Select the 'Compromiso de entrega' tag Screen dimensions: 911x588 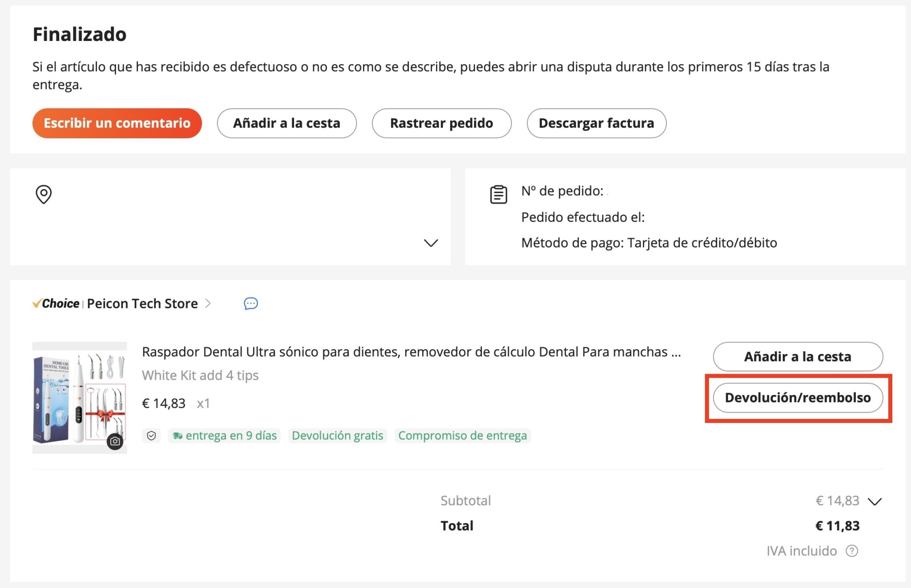click(x=462, y=436)
